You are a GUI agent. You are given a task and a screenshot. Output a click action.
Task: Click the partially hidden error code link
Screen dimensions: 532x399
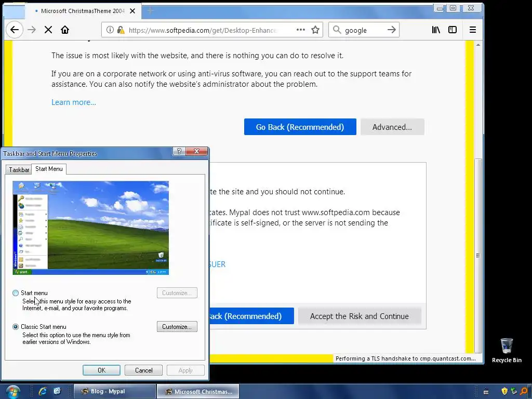tap(217, 264)
